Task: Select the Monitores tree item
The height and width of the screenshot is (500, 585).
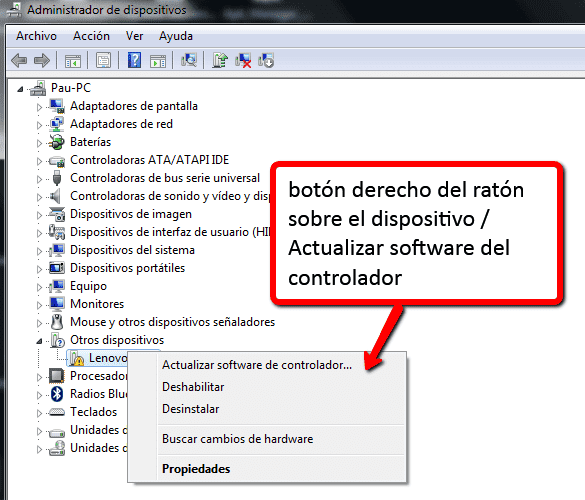Action: 97,304
